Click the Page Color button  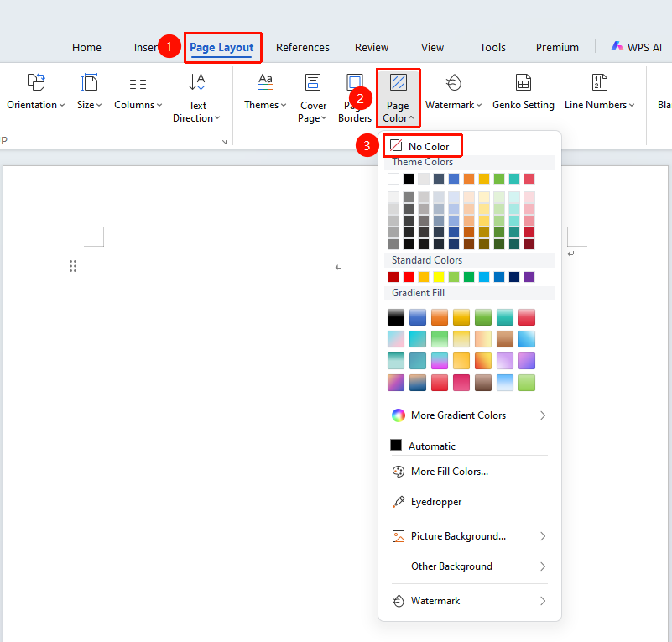[399, 98]
